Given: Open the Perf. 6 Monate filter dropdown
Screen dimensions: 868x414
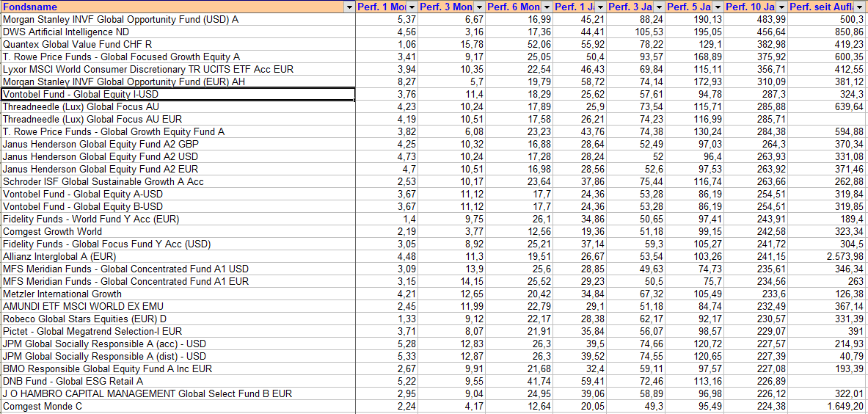Looking at the screenshot, I should [x=547, y=7].
